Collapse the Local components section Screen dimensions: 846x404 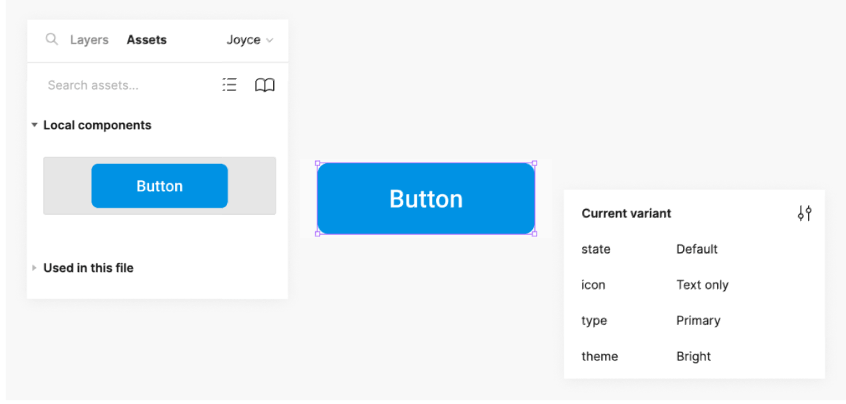pyautogui.click(x=35, y=125)
